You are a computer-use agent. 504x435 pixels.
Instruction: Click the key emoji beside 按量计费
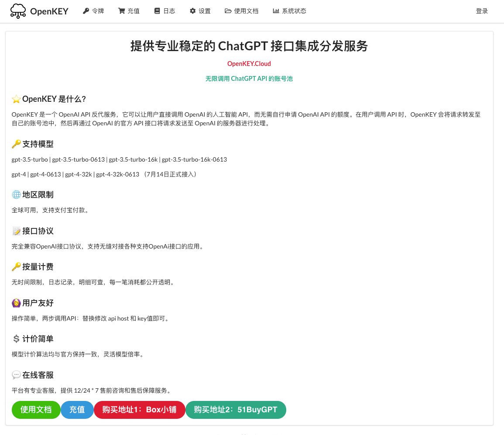[16, 267]
